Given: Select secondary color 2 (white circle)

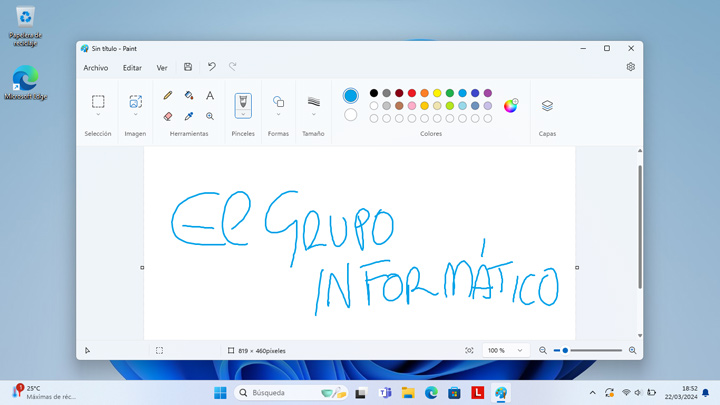Looking at the screenshot, I should [x=350, y=114].
